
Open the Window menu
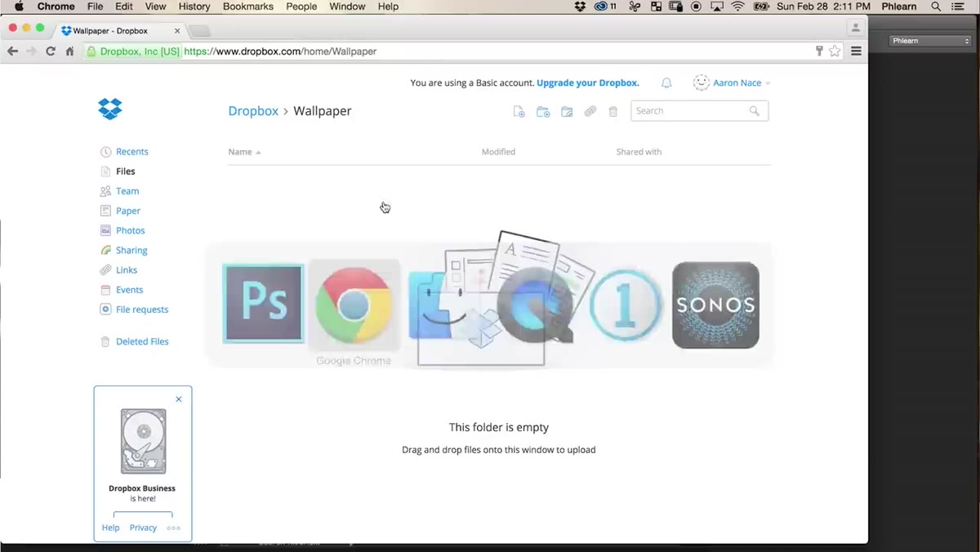point(347,7)
